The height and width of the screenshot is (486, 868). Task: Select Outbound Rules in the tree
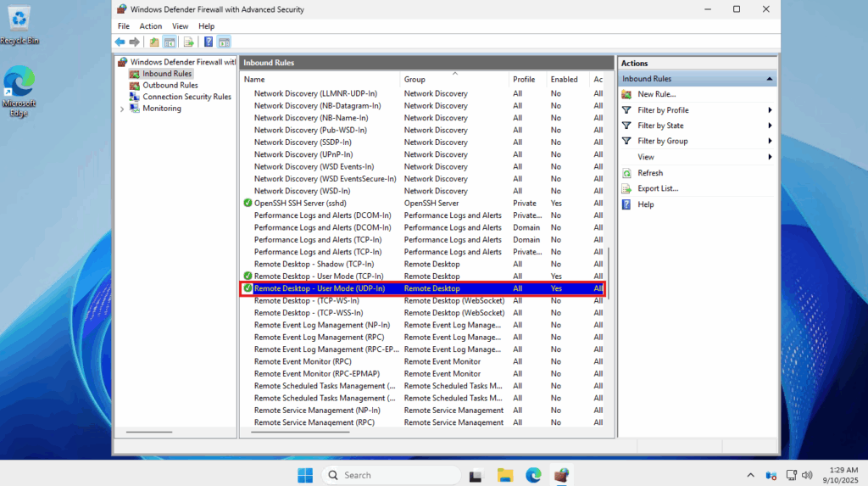pos(170,86)
